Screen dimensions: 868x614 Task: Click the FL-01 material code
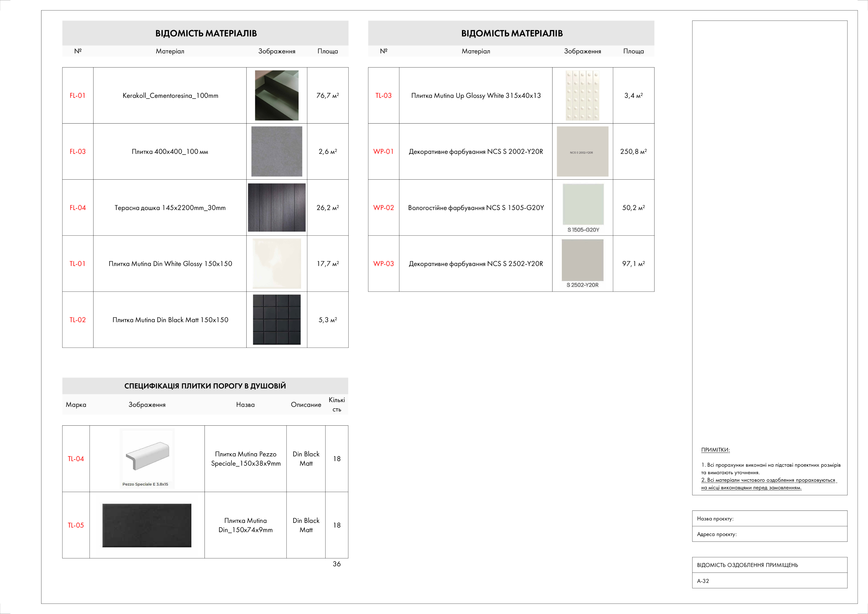tap(78, 96)
